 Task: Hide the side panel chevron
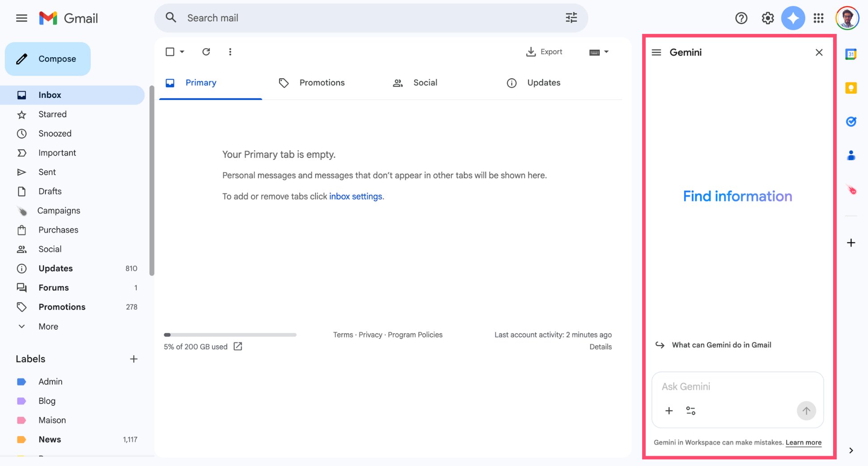point(851,450)
